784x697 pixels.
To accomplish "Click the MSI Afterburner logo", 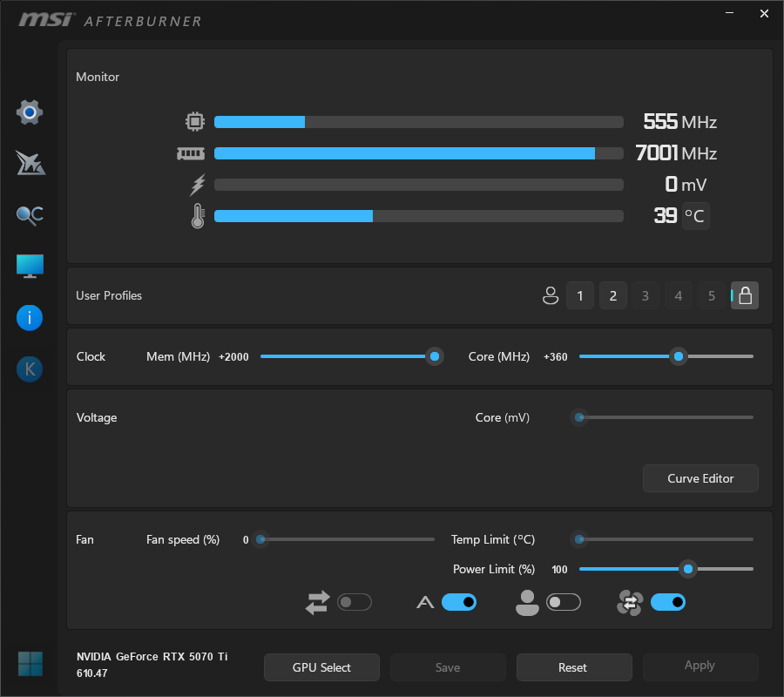I will point(110,21).
